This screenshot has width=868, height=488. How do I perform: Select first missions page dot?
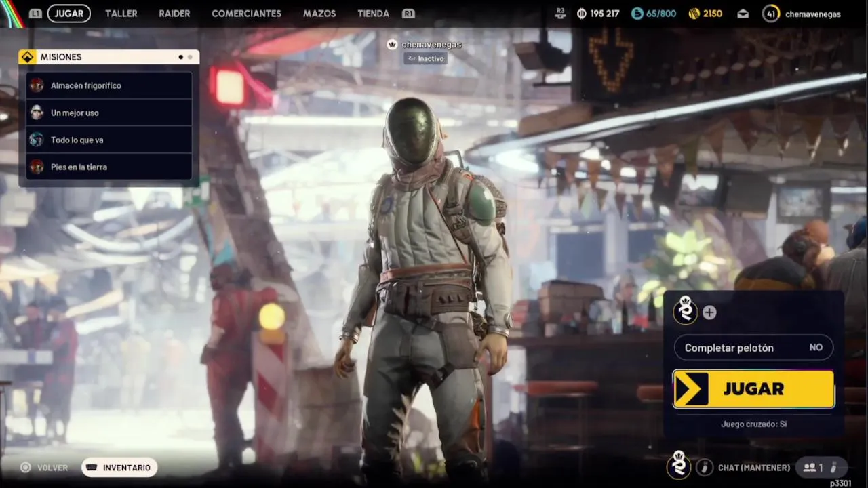pos(180,57)
